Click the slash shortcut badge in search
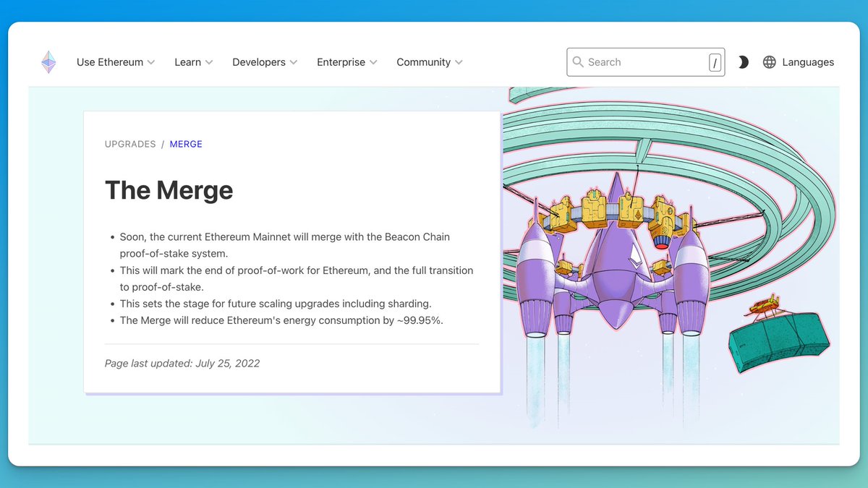Image resolution: width=868 pixels, height=488 pixels. click(x=715, y=63)
